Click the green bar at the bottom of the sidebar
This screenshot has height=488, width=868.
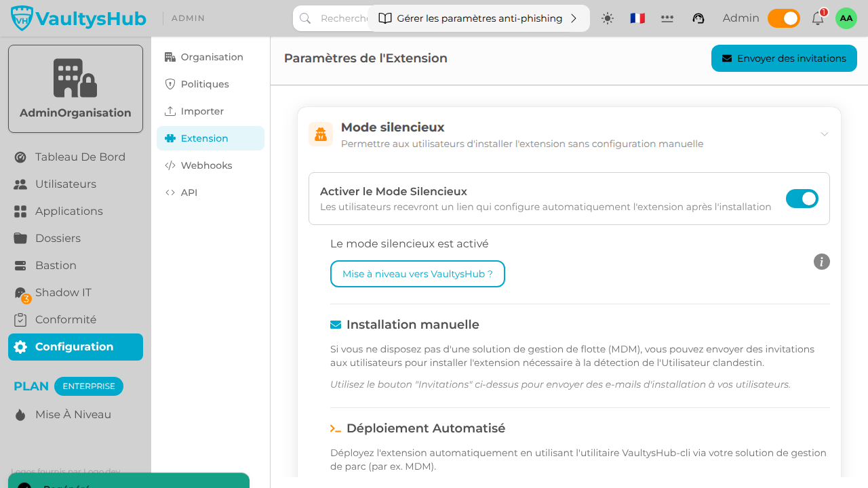(129, 481)
